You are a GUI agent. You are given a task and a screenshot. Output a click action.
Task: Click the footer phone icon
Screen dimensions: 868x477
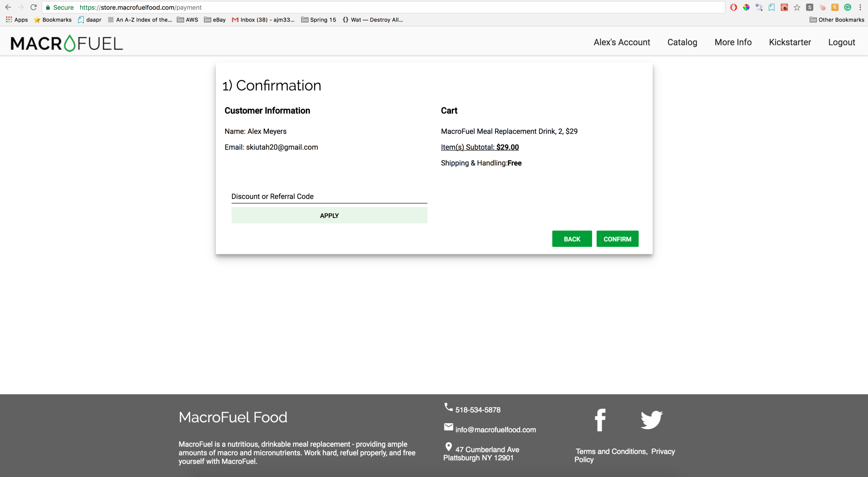point(448,407)
